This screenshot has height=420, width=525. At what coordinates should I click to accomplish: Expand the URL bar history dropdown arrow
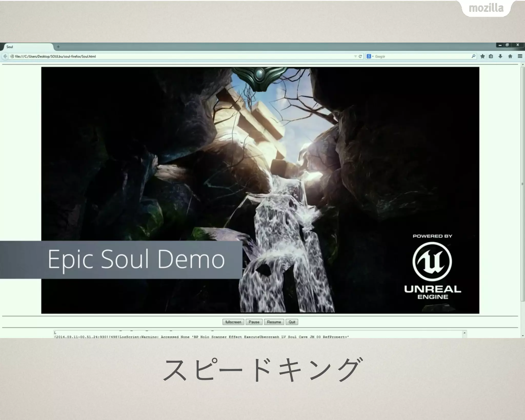pyautogui.click(x=355, y=56)
